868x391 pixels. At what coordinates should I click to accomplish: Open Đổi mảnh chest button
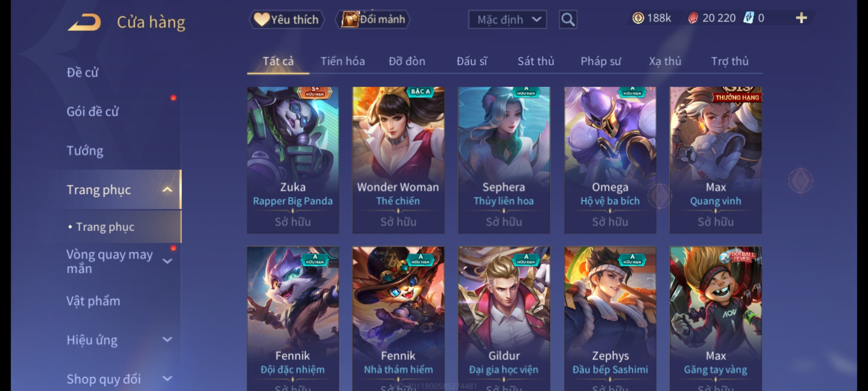pyautogui.click(x=373, y=19)
